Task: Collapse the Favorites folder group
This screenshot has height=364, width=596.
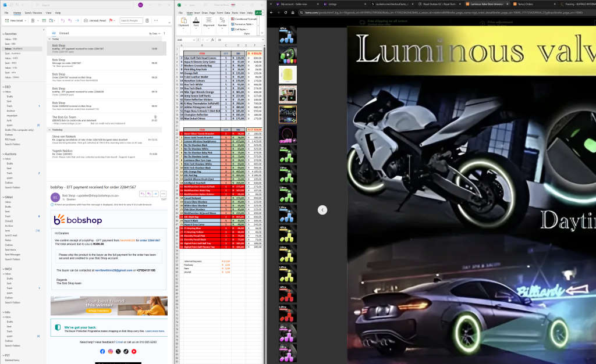Action: 2,34
